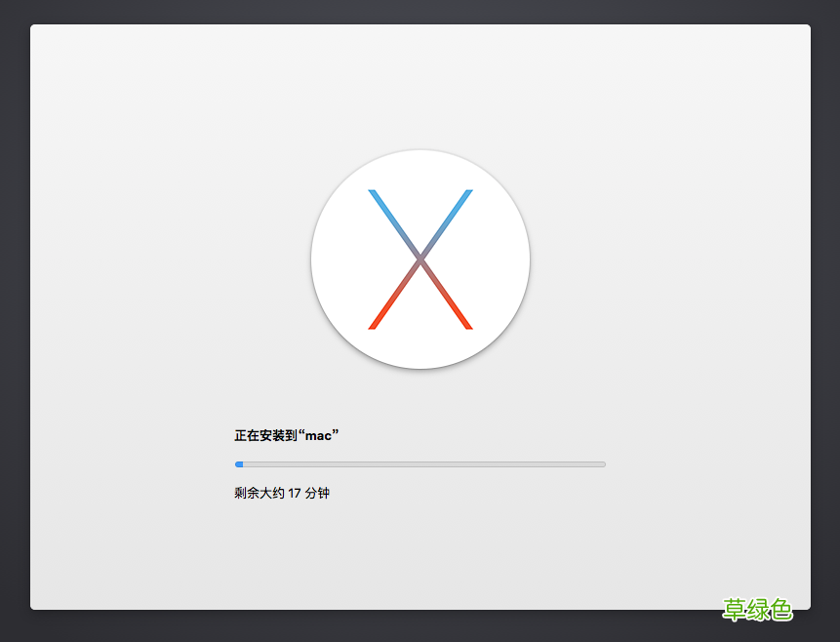This screenshot has width=840, height=642.
Task: Click the installation progress bar
Action: tap(420, 464)
